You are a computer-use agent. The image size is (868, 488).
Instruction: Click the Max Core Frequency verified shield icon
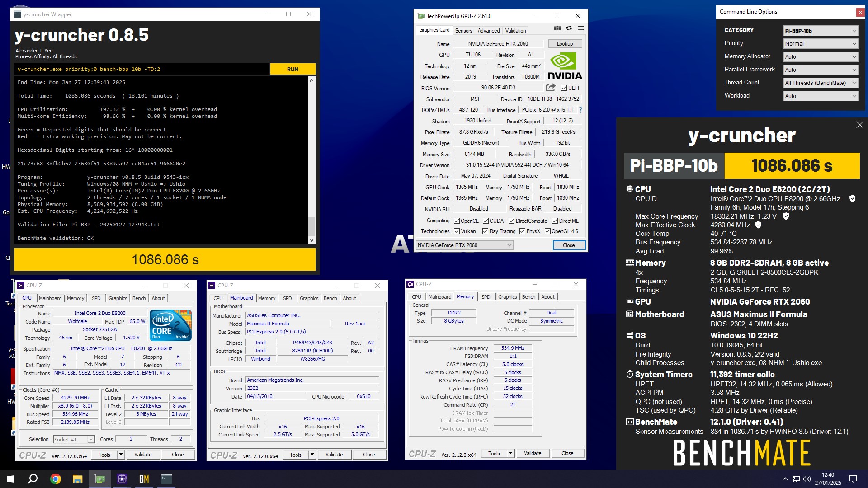pos(786,216)
